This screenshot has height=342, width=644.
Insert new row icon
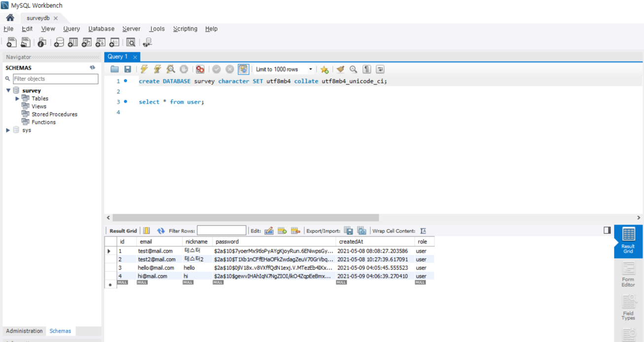point(282,230)
